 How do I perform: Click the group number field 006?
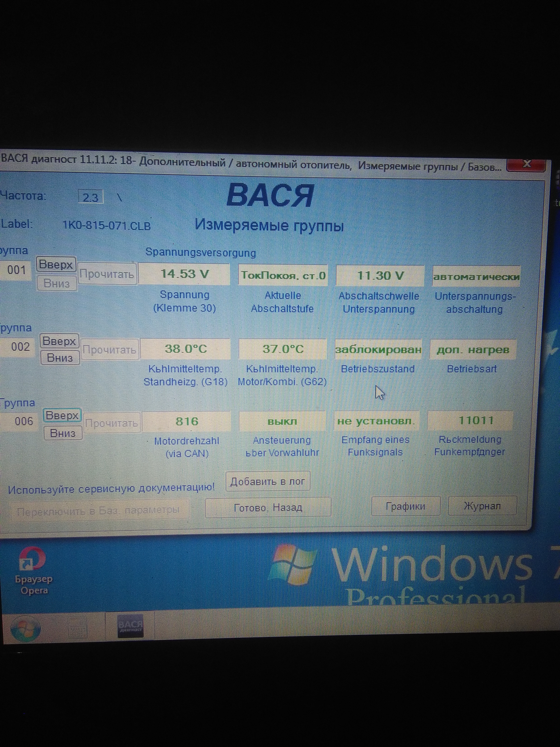click(24, 421)
